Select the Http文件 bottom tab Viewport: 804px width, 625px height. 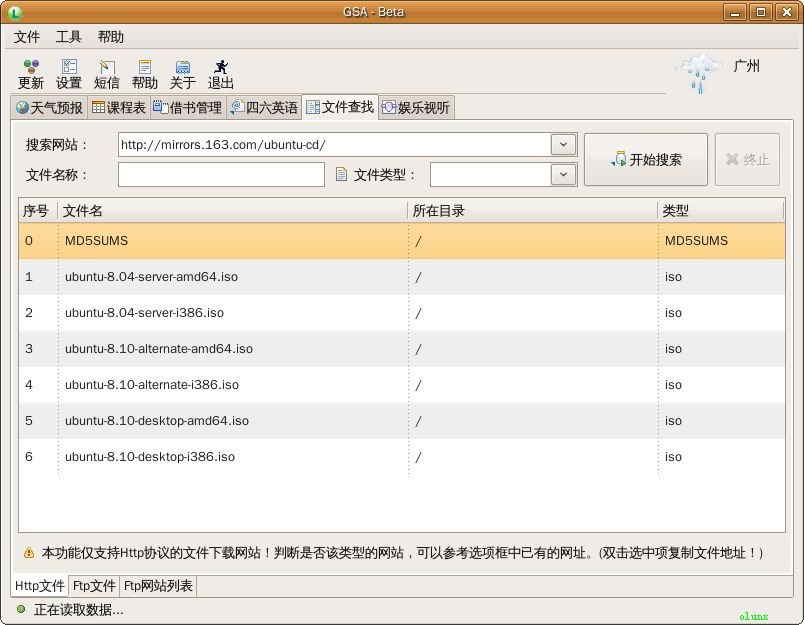[39, 586]
